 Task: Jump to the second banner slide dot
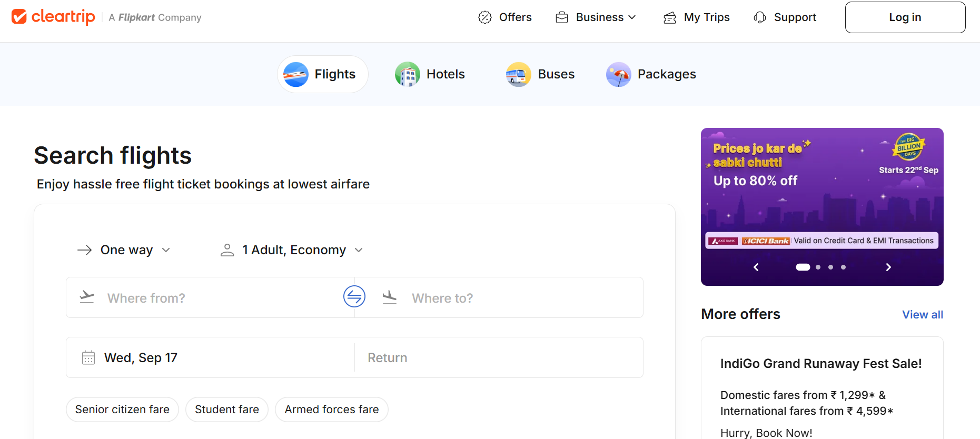coord(818,267)
